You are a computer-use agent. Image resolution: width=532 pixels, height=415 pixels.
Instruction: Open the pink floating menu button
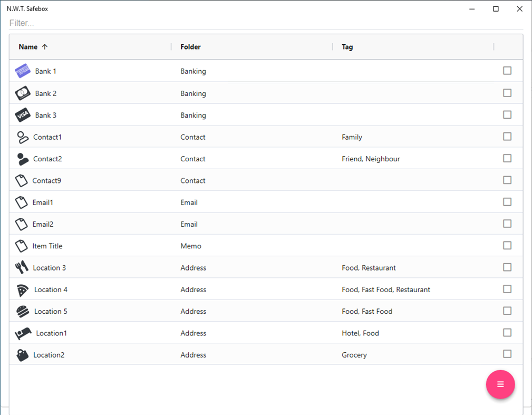[500, 384]
